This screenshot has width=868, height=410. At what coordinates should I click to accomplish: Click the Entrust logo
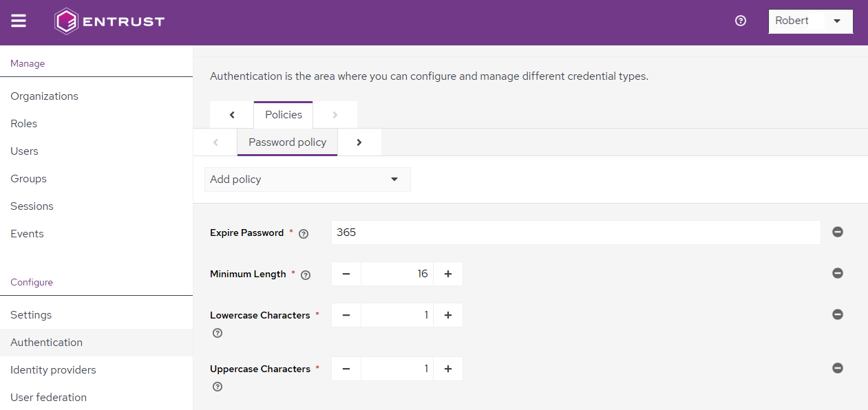109,21
